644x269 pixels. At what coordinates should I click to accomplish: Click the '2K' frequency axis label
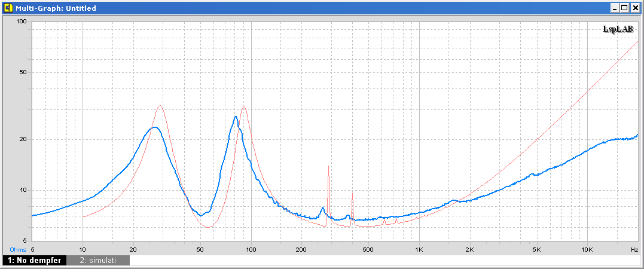[x=470, y=250]
